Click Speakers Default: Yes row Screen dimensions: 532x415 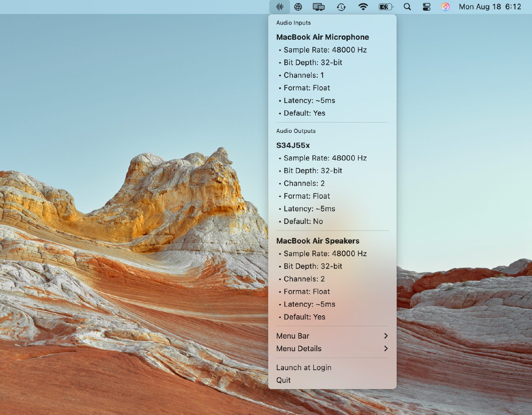tap(332, 317)
